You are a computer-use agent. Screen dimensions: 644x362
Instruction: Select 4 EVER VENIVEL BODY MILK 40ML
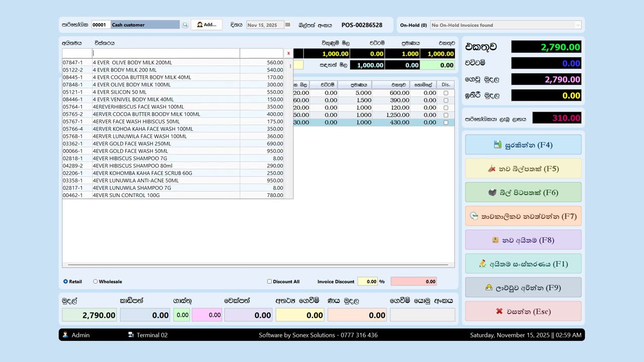pos(173,100)
